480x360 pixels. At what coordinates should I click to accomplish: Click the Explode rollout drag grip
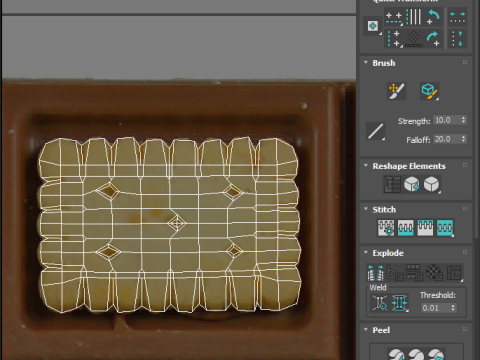pyautogui.click(x=465, y=252)
